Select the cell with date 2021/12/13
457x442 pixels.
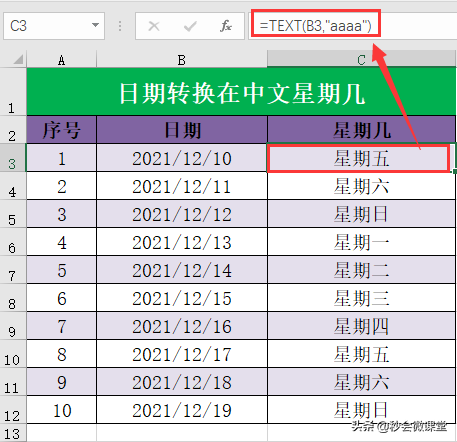tap(182, 242)
